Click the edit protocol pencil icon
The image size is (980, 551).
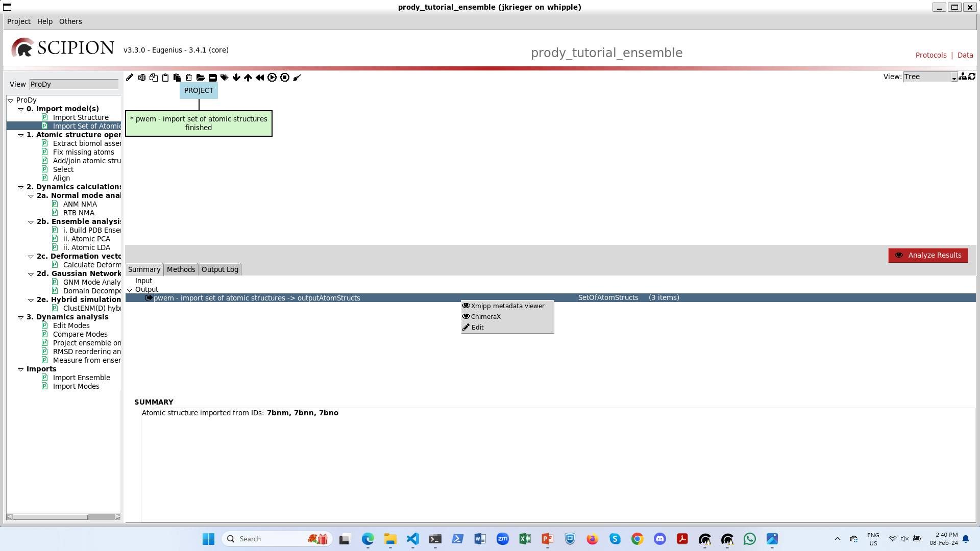click(130, 78)
